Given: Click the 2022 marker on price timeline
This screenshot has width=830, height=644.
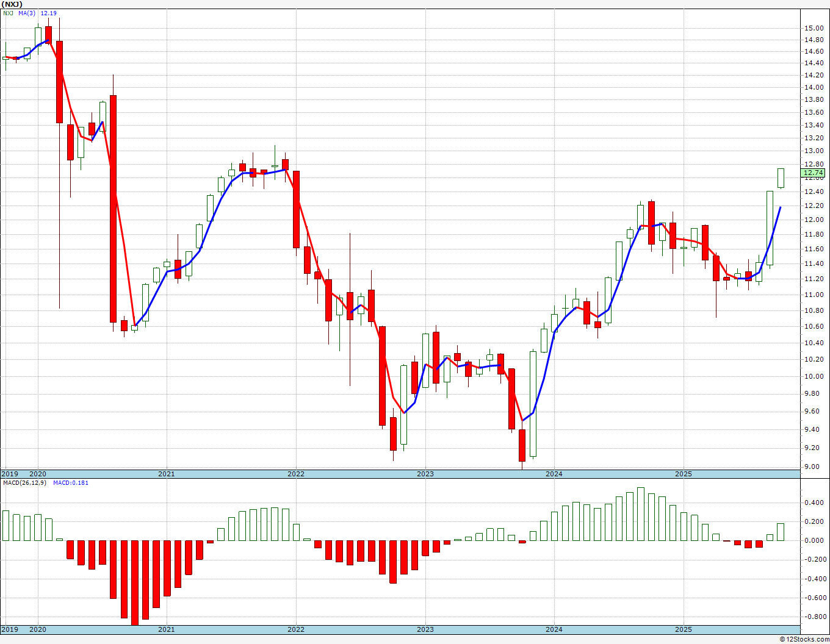Looking at the screenshot, I should (296, 474).
